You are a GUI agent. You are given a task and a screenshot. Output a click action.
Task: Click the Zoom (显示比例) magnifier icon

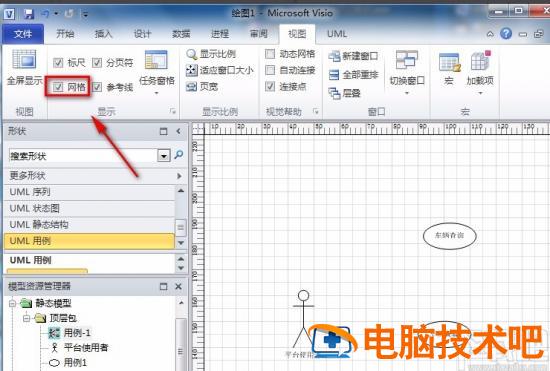point(192,54)
